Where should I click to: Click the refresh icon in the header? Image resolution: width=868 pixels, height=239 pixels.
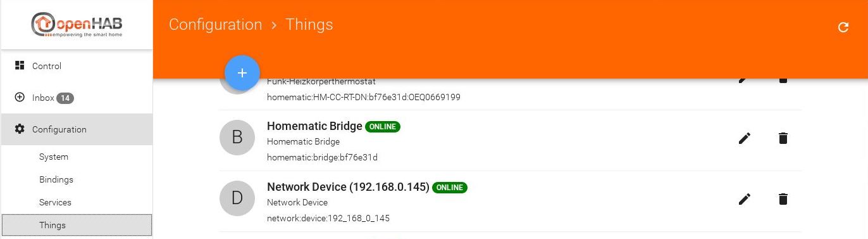(x=843, y=27)
